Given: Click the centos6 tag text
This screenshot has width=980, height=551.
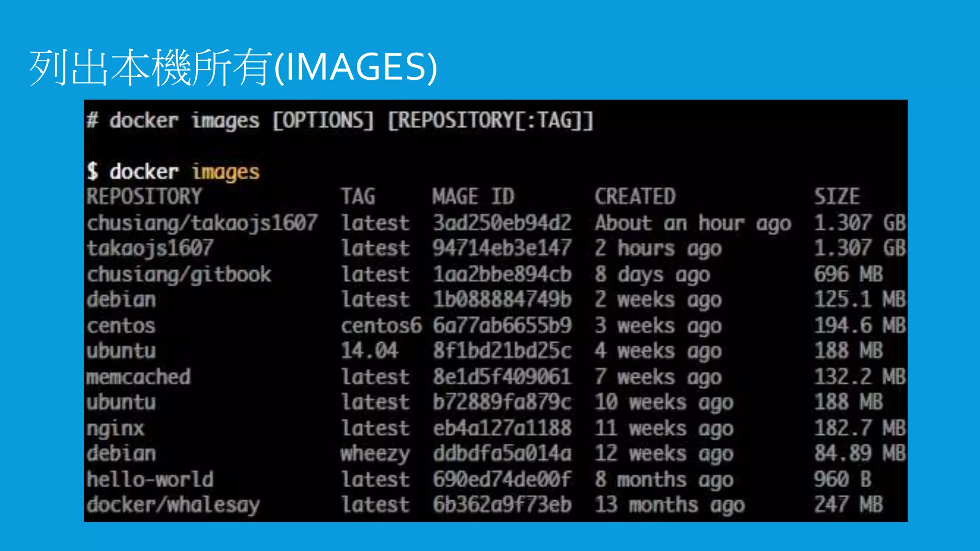Looking at the screenshot, I should tap(381, 326).
